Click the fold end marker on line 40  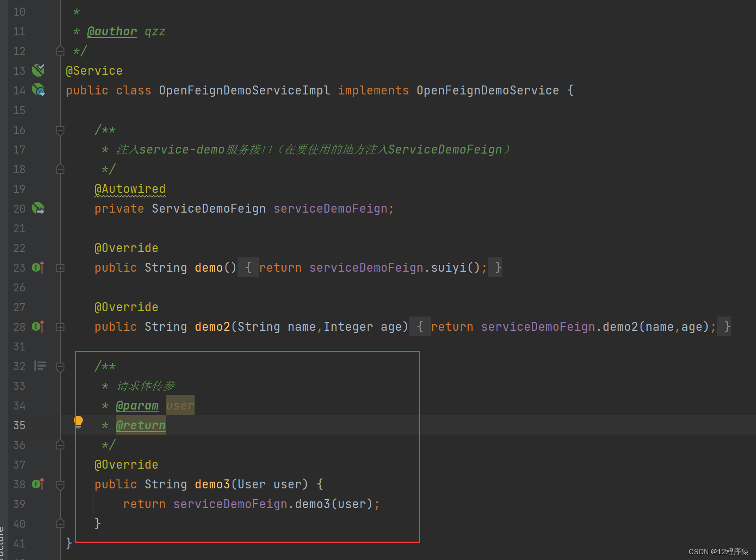click(x=60, y=523)
